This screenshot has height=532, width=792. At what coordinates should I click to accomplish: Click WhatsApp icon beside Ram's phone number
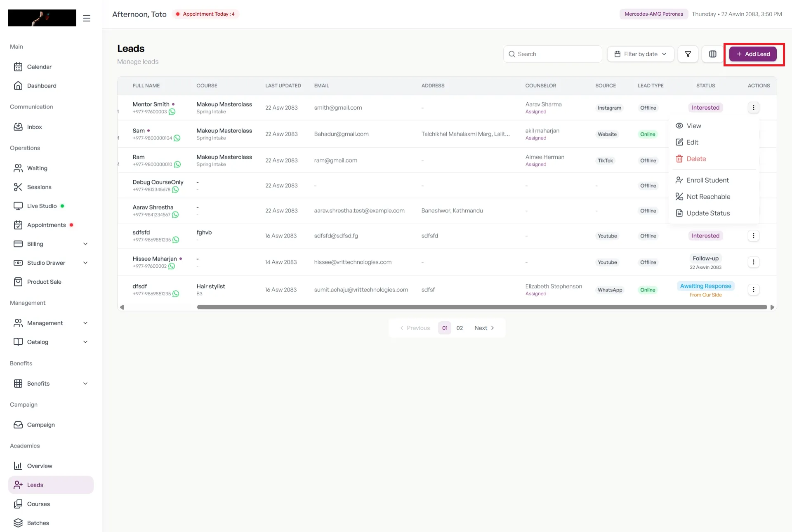coord(177,165)
